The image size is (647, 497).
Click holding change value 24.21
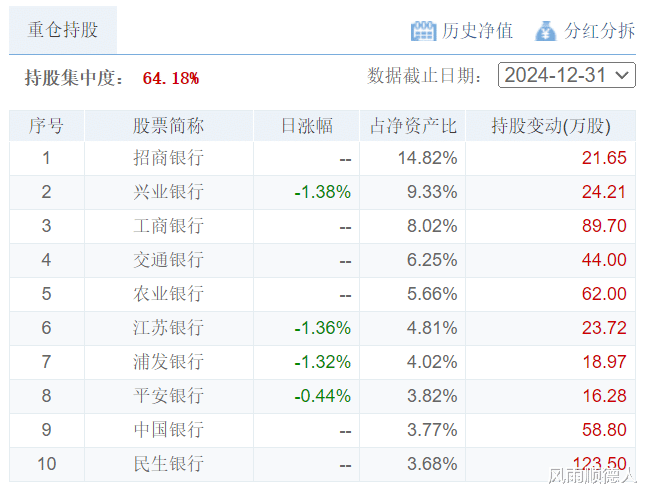pyautogui.click(x=604, y=192)
